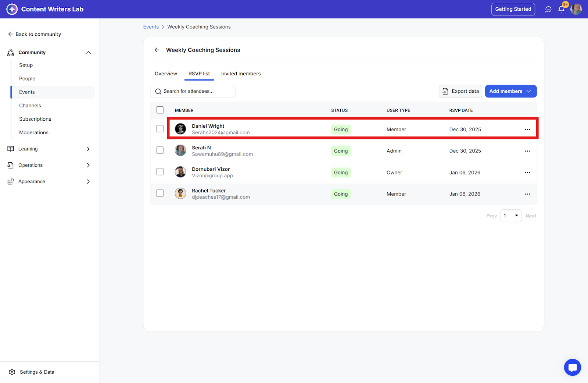Screen dimensions: 588x383
Task: Tick the select-all members checkbox
Action: (x=160, y=110)
